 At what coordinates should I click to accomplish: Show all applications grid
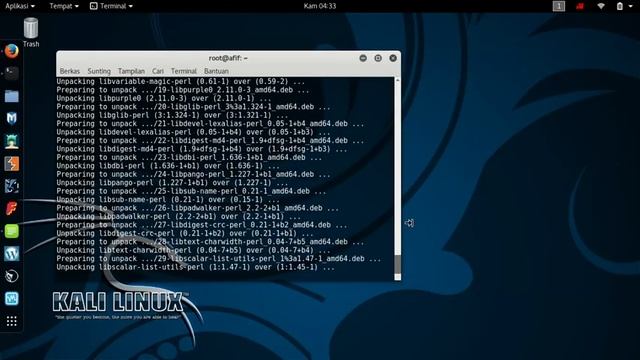[x=11, y=321]
